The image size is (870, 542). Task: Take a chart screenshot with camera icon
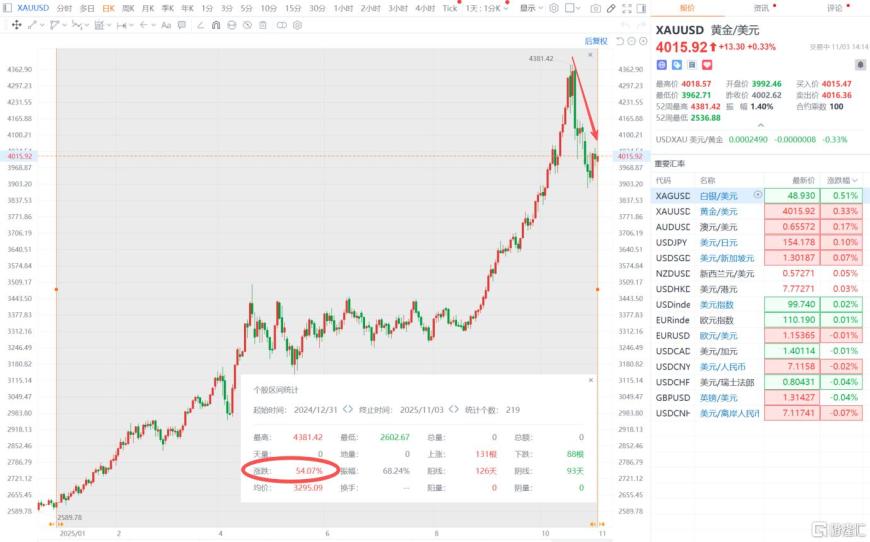coord(595,8)
